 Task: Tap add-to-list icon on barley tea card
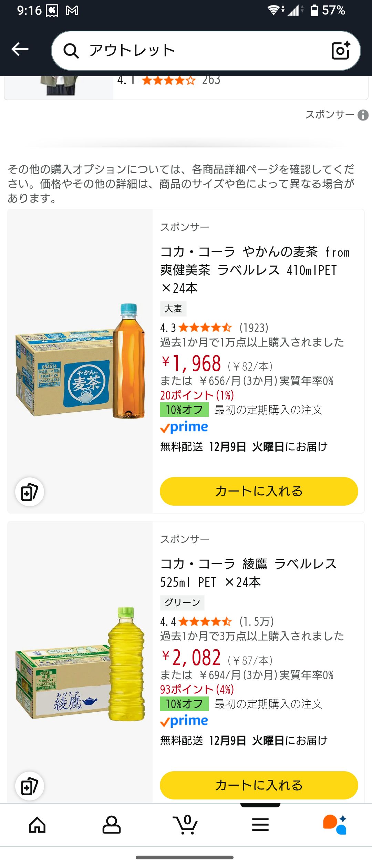click(30, 492)
